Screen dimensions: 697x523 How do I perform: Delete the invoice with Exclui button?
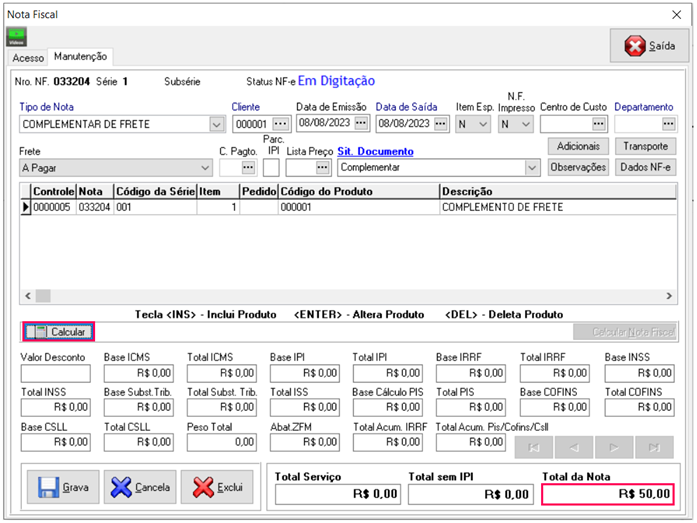pos(217,488)
